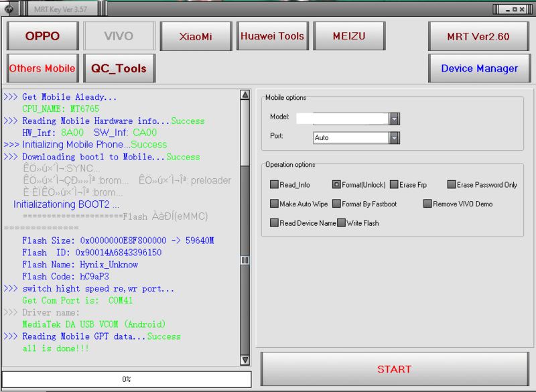The height and width of the screenshot is (392, 536).
Task: Close the MRT Key window
Action: [522, 9]
